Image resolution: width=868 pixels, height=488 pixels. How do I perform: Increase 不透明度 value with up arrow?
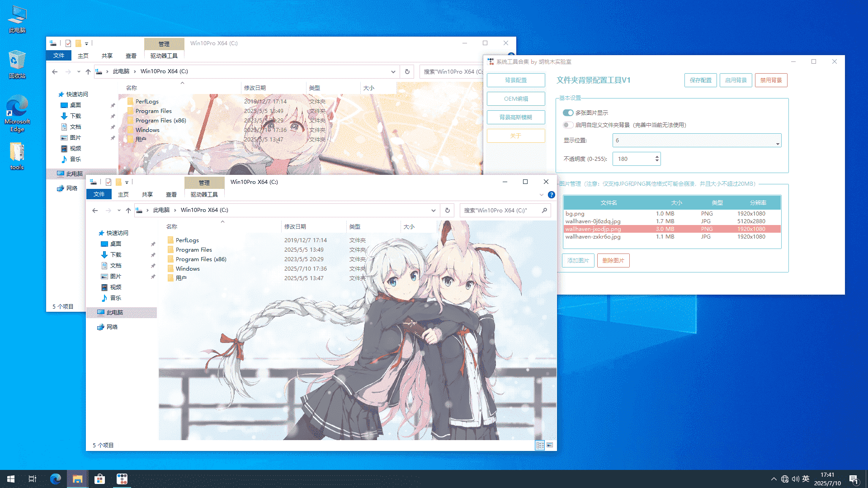(x=657, y=156)
